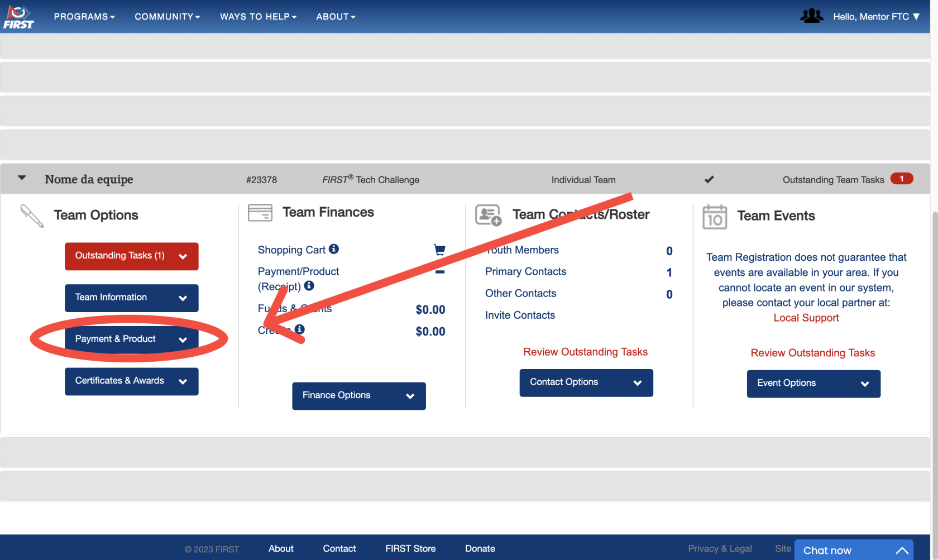This screenshot has width=938, height=560.
Task: Expand the Payment & Product dropdown
Action: click(x=132, y=339)
